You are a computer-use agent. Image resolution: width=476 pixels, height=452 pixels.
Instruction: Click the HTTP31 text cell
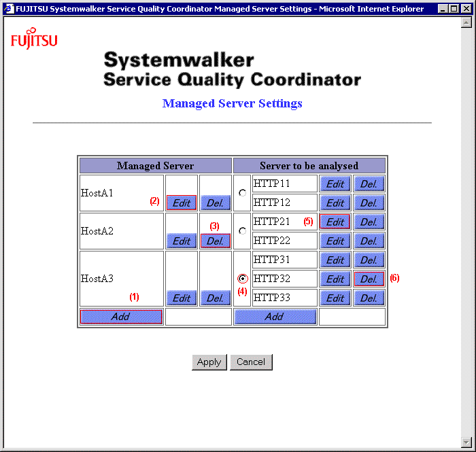click(285, 260)
